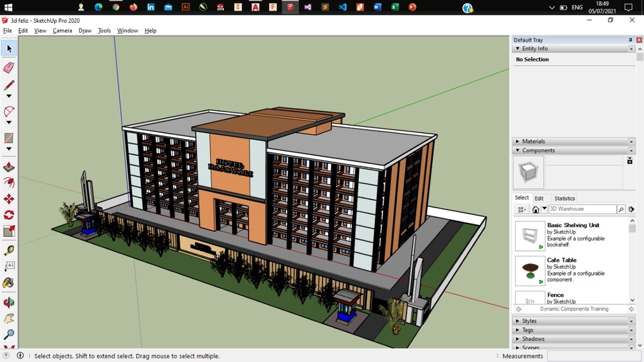Choose the Offset tool

point(9,183)
